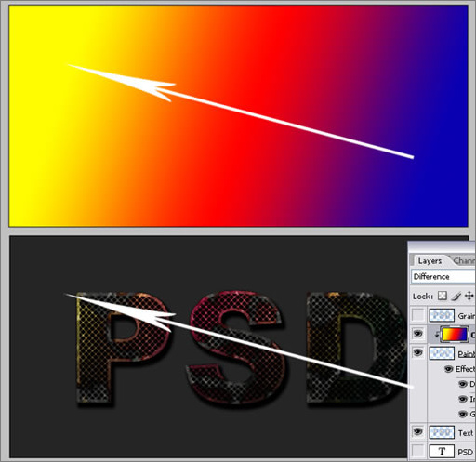Switch to the Layers tab

pos(430,261)
